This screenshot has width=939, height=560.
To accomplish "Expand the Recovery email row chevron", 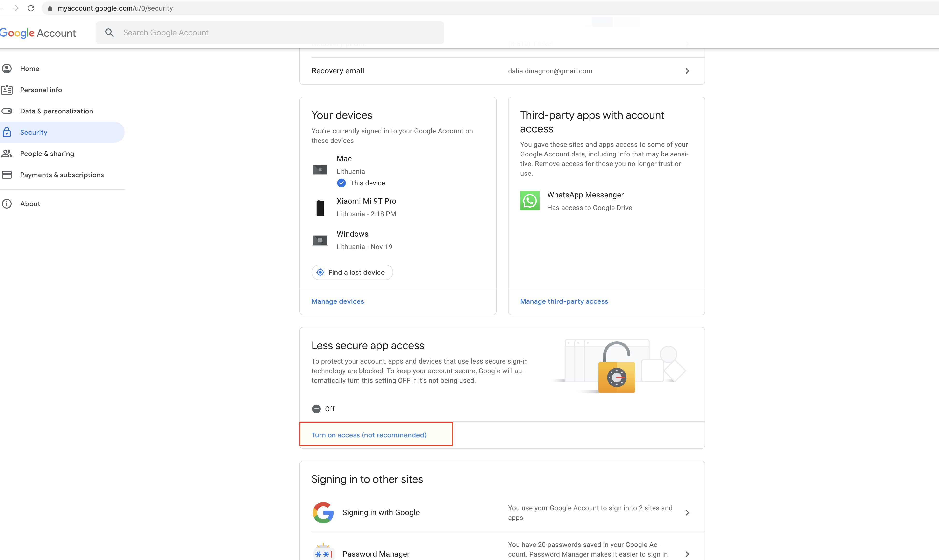I will [x=687, y=71].
